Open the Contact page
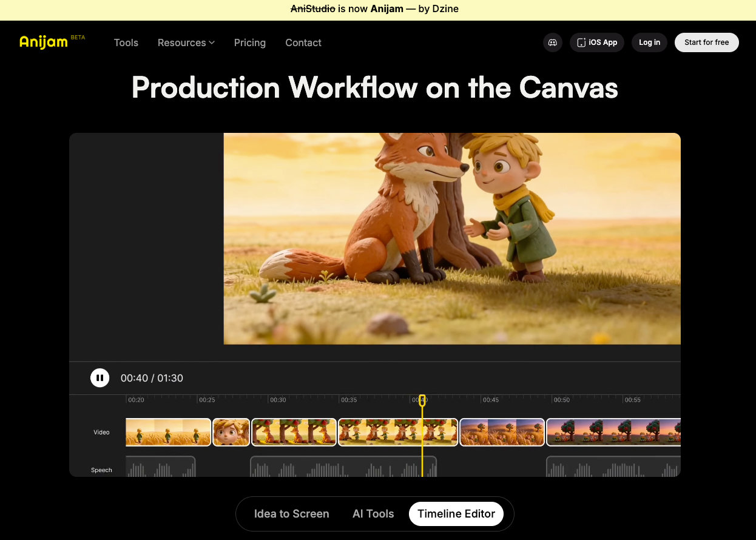 tap(303, 42)
